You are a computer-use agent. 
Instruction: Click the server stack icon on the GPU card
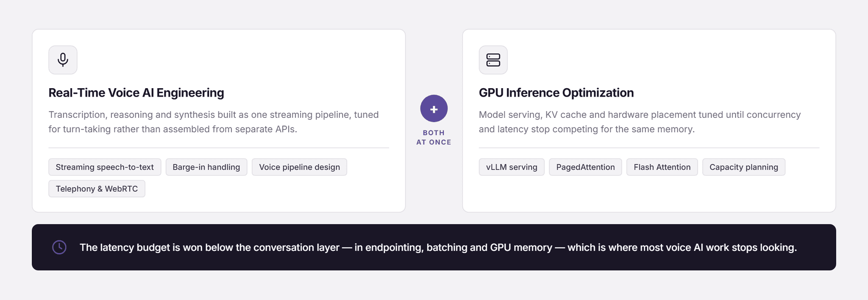click(493, 60)
